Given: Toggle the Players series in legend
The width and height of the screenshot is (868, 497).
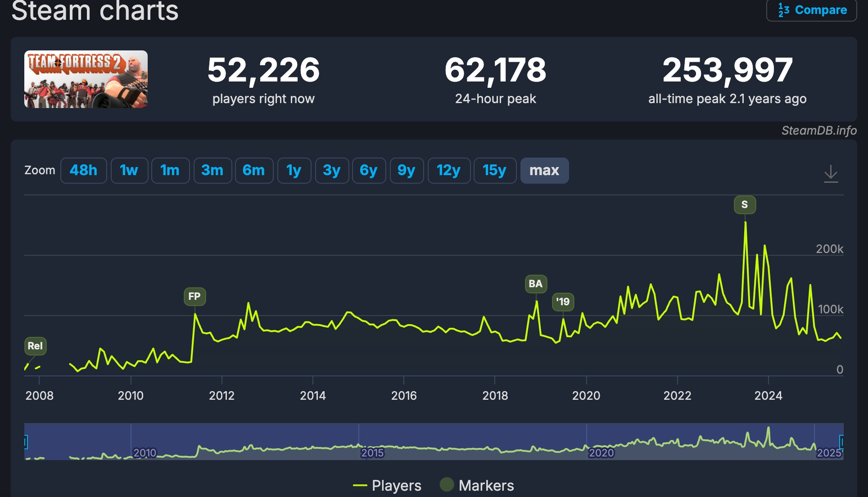Looking at the screenshot, I should pos(387,485).
